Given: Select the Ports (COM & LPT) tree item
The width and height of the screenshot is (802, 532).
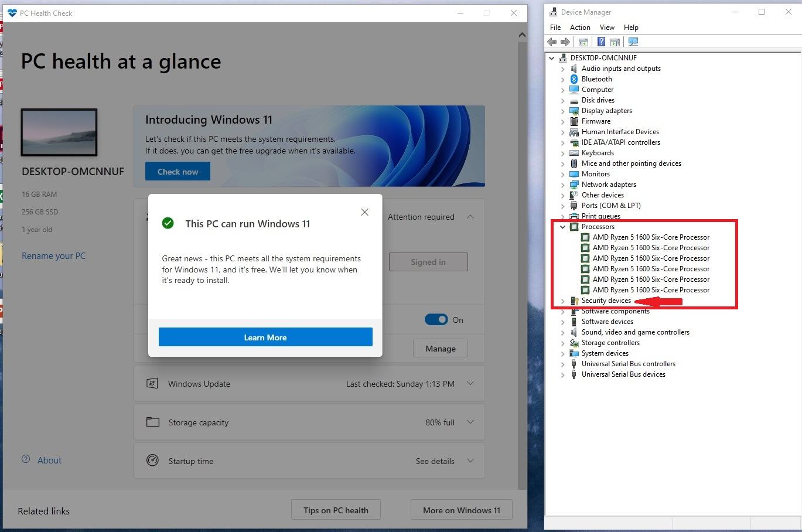Looking at the screenshot, I should (610, 206).
